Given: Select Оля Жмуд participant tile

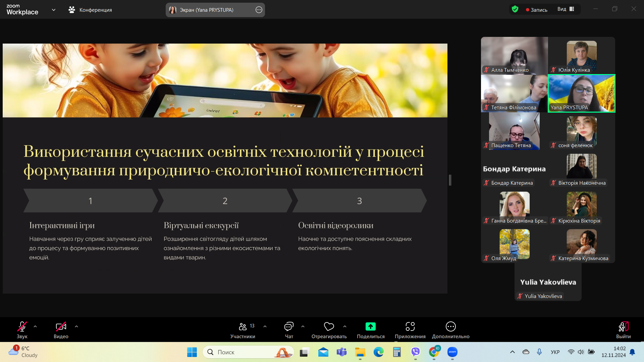Looking at the screenshot, I should click(515, 244).
